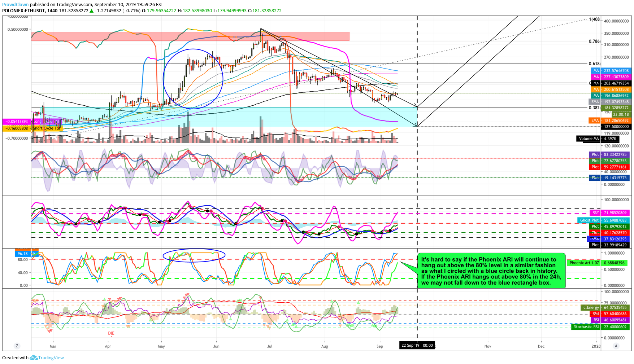Open the ProwdClown author profile link
This screenshot has height=364, width=634.
tap(16, 5)
